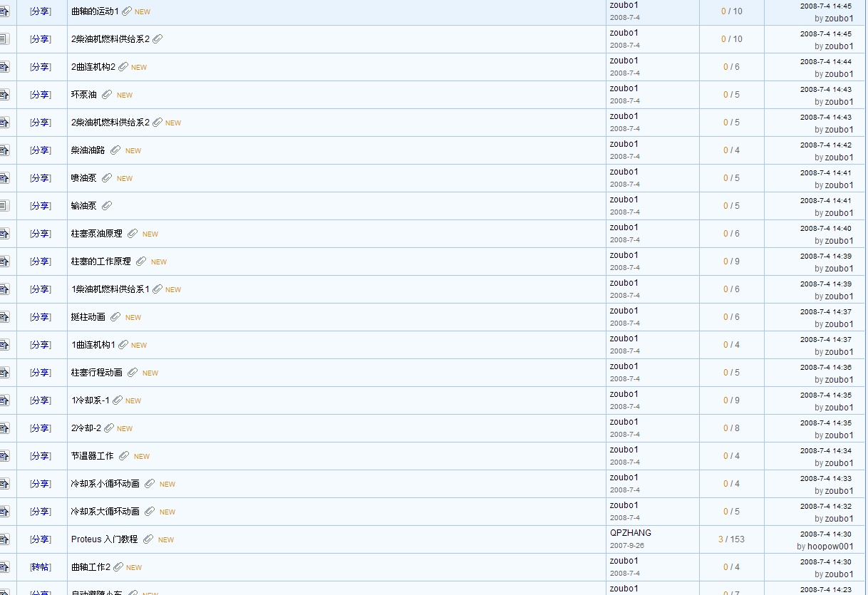Open the thread 柱塞泵油原理

coord(97,234)
